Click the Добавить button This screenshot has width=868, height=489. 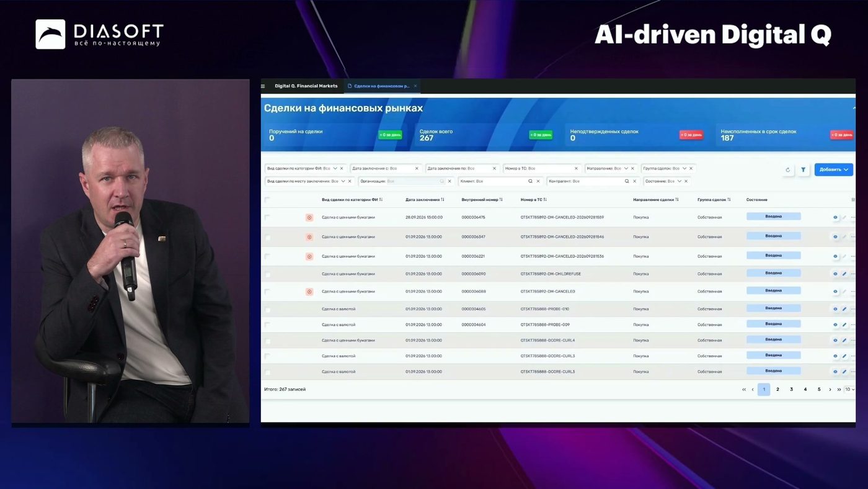[x=833, y=169]
